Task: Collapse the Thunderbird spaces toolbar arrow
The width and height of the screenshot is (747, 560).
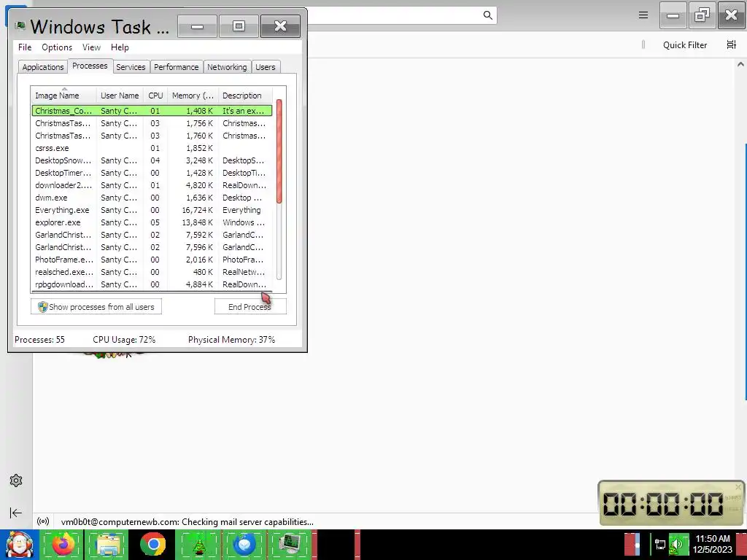Action: pyautogui.click(x=16, y=513)
